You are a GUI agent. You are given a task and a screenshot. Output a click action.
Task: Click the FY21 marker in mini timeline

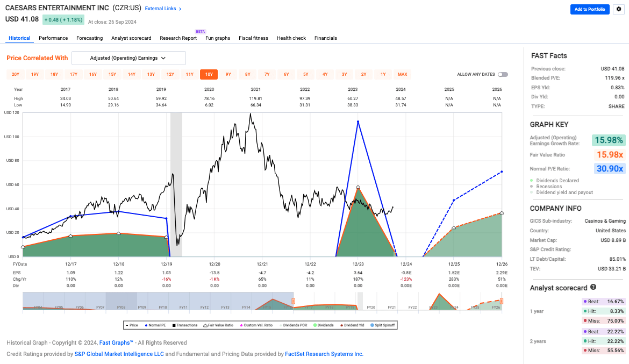pyautogui.click(x=392, y=308)
